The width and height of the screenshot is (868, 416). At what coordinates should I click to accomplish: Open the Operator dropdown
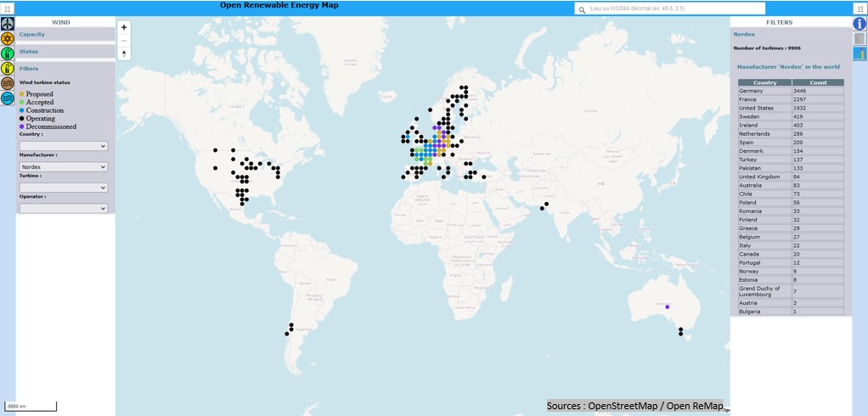(x=64, y=208)
